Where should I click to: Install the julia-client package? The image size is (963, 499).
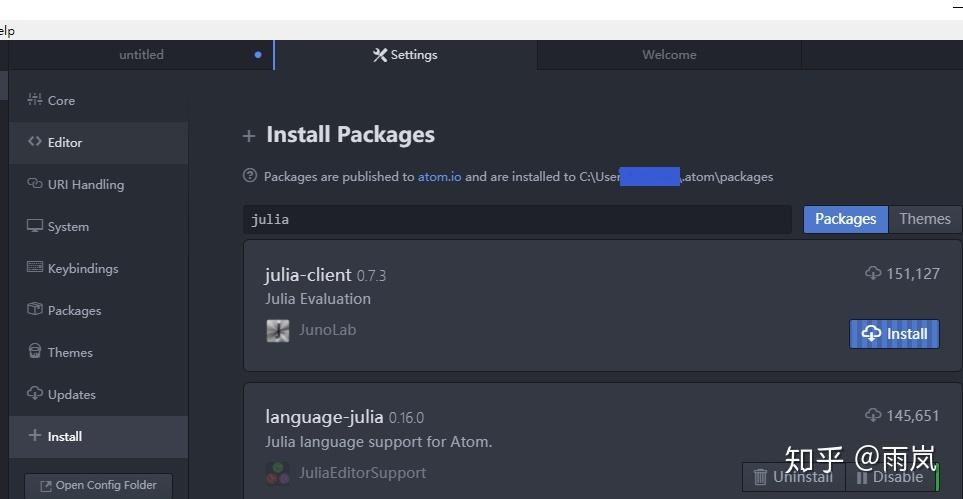click(x=894, y=334)
